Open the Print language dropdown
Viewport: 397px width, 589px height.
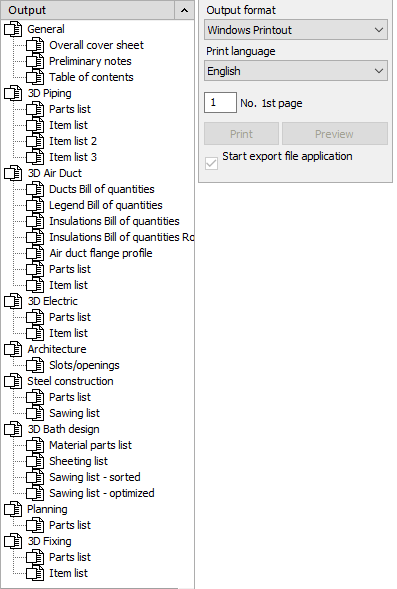(x=296, y=71)
